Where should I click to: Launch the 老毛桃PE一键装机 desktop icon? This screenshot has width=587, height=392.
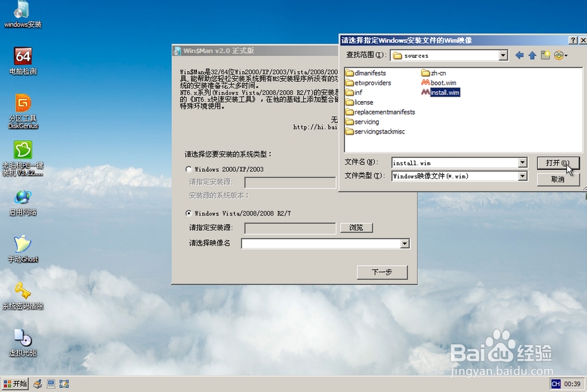tap(23, 159)
